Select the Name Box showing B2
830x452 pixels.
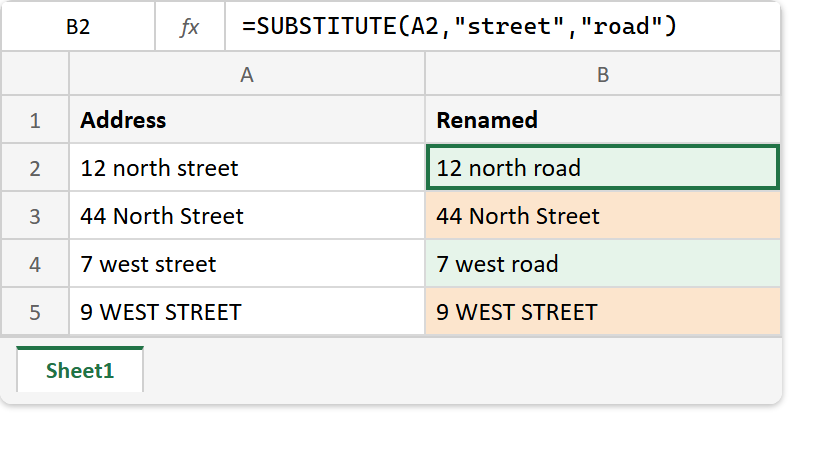(x=78, y=26)
